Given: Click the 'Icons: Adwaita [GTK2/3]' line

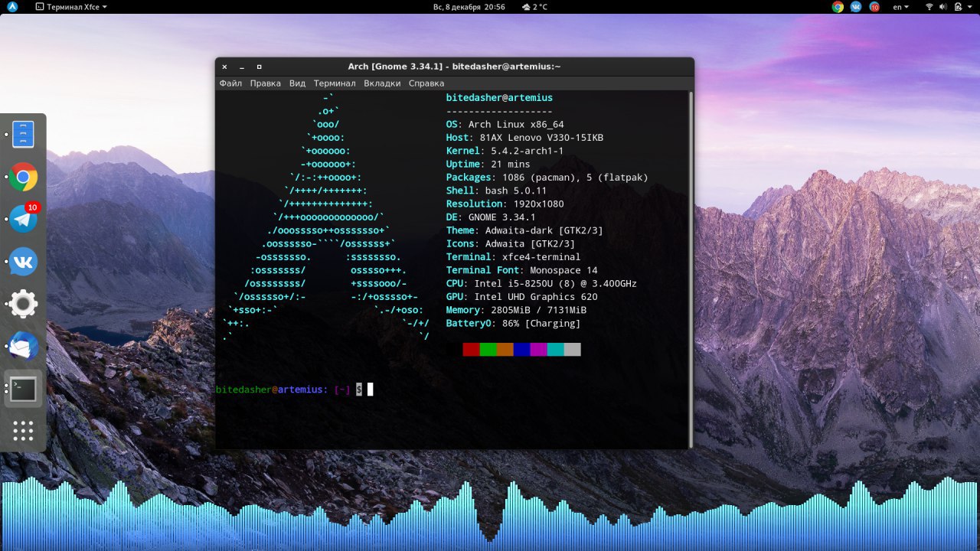Looking at the screenshot, I should click(x=510, y=244).
